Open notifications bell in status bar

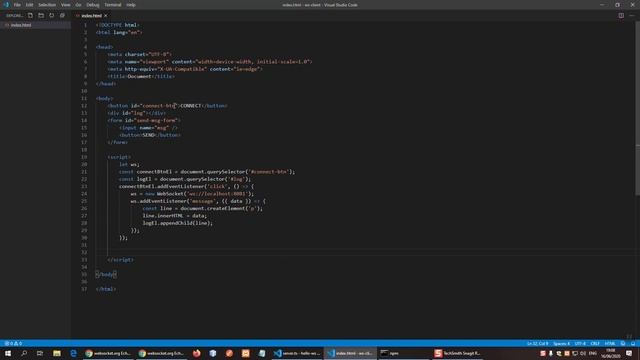click(633, 343)
